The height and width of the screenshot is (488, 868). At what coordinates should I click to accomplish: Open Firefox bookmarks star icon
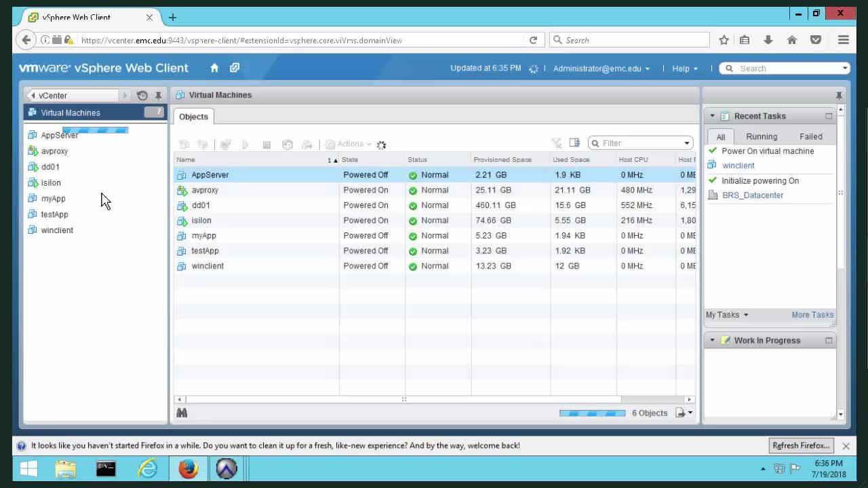[x=724, y=40]
